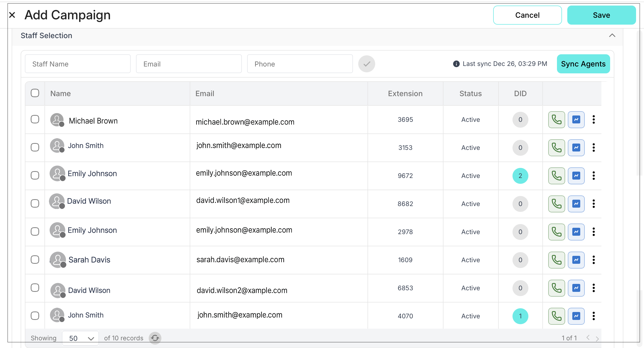Select all staff with header checkbox
644x348 pixels.
[x=35, y=93]
